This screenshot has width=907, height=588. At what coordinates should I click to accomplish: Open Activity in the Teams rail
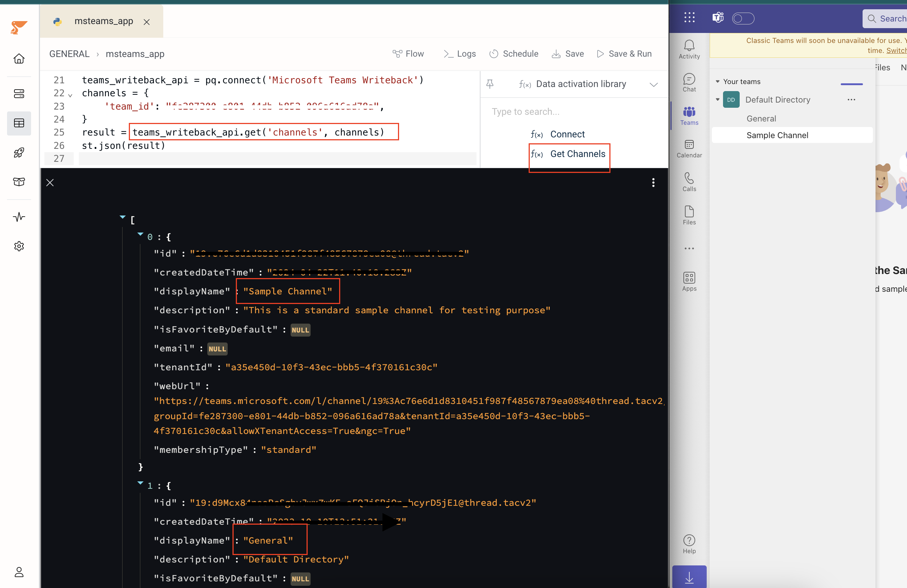(689, 50)
